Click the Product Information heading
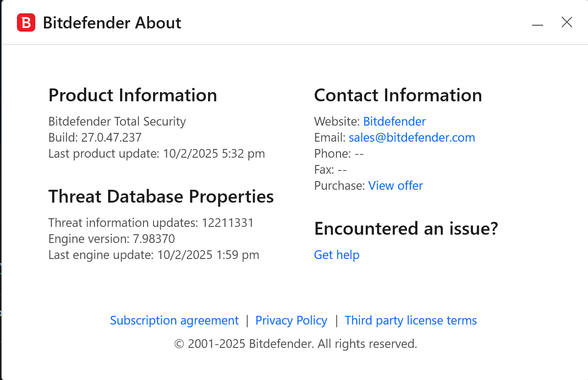 pyautogui.click(x=132, y=95)
